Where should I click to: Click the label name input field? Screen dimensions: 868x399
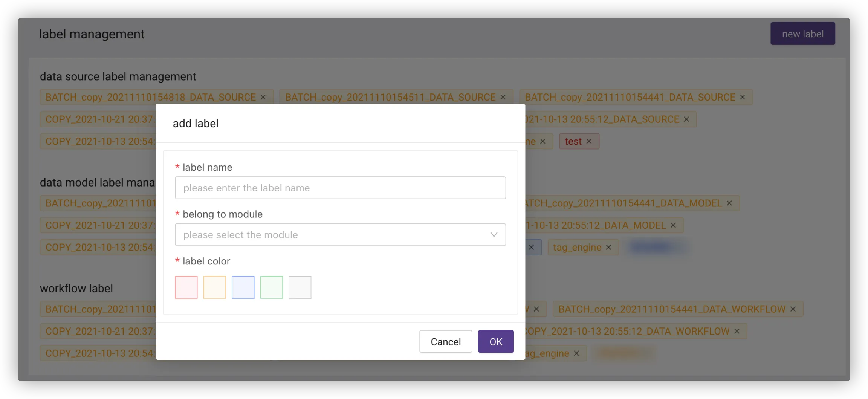tap(340, 188)
